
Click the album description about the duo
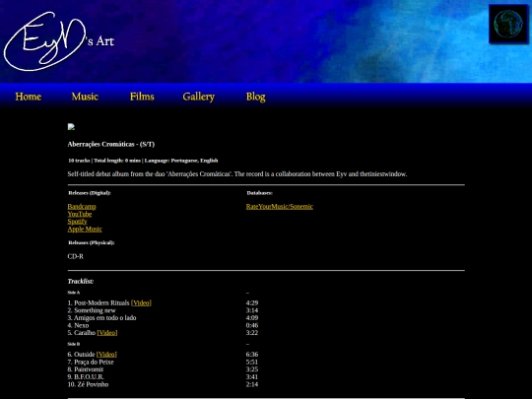click(x=237, y=174)
